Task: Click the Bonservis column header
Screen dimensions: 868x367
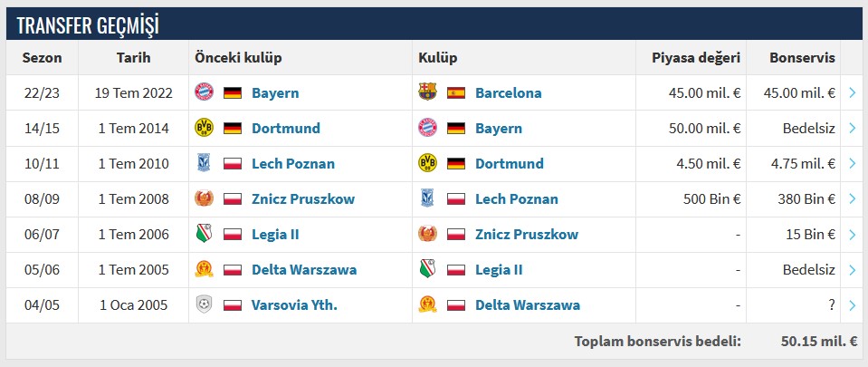Action: pyautogui.click(x=801, y=58)
